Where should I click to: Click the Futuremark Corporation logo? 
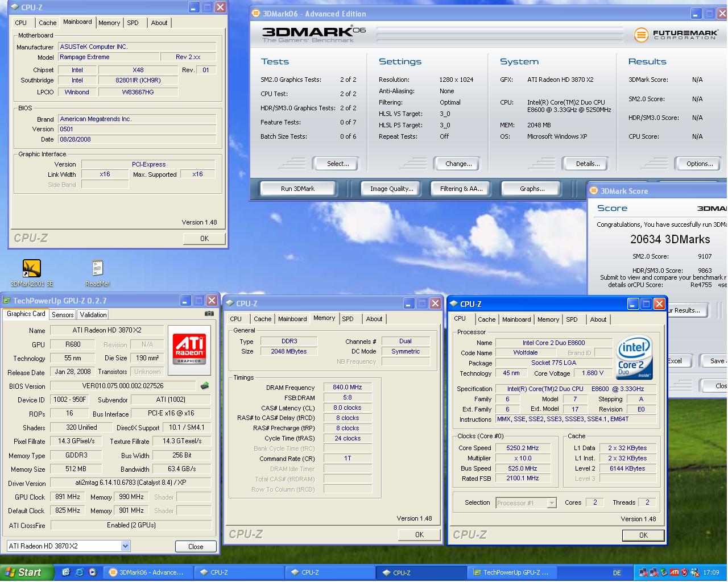[676, 35]
